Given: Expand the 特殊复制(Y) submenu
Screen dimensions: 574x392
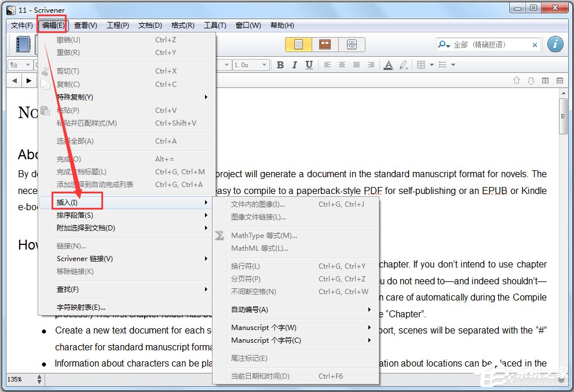Looking at the screenshot, I should (x=126, y=97).
